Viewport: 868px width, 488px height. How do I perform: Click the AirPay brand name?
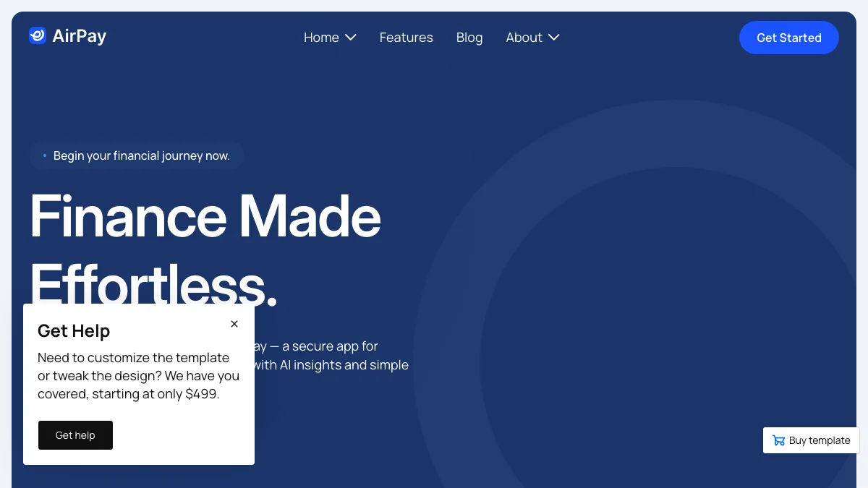click(x=80, y=36)
